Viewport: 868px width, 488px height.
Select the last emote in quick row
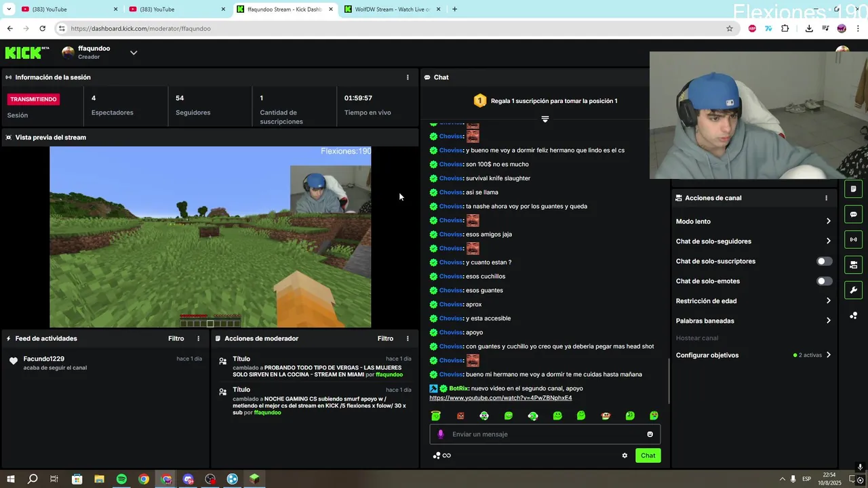(654, 415)
